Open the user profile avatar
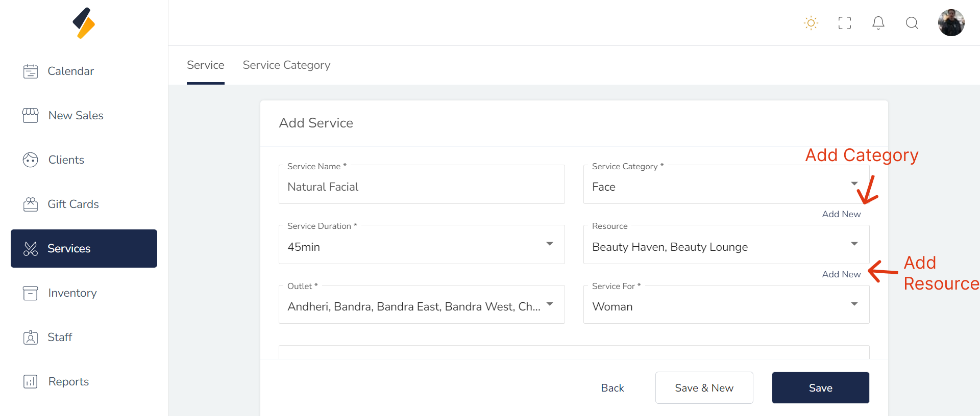980x416 pixels. (x=951, y=23)
